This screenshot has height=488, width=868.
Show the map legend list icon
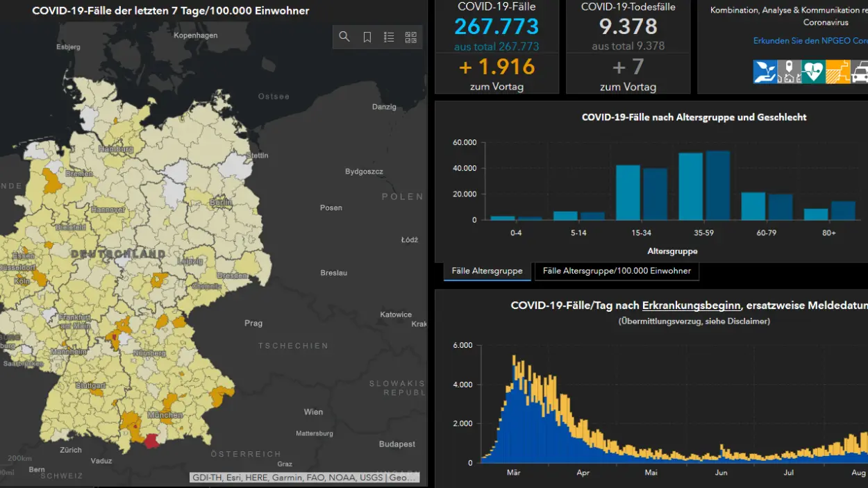point(389,37)
